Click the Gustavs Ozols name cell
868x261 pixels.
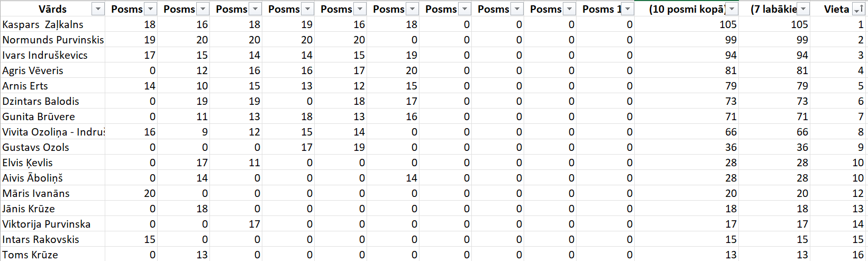[52, 147]
